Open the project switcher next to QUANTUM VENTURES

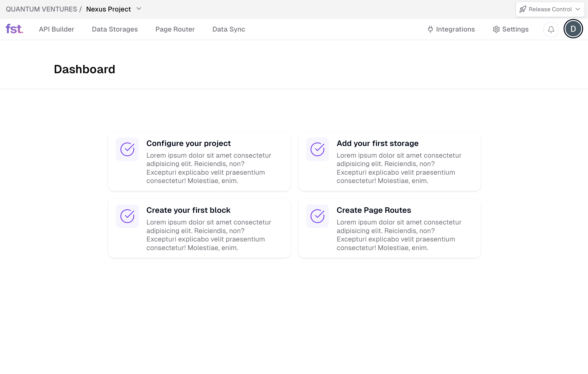[x=139, y=9]
